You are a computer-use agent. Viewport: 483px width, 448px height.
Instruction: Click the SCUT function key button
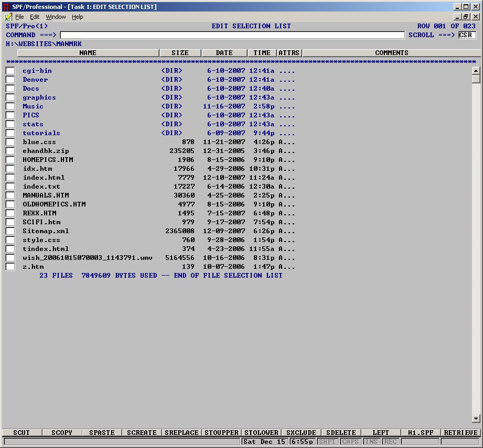[x=22, y=433]
